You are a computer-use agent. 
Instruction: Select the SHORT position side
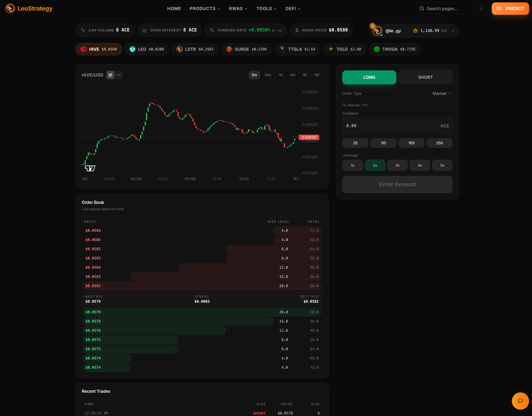[x=426, y=77]
